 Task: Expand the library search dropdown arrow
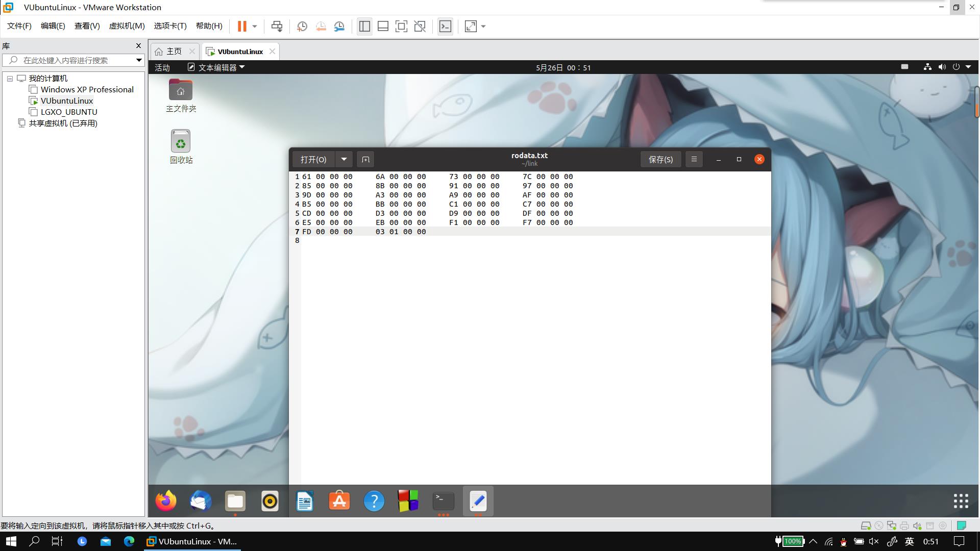tap(138, 60)
